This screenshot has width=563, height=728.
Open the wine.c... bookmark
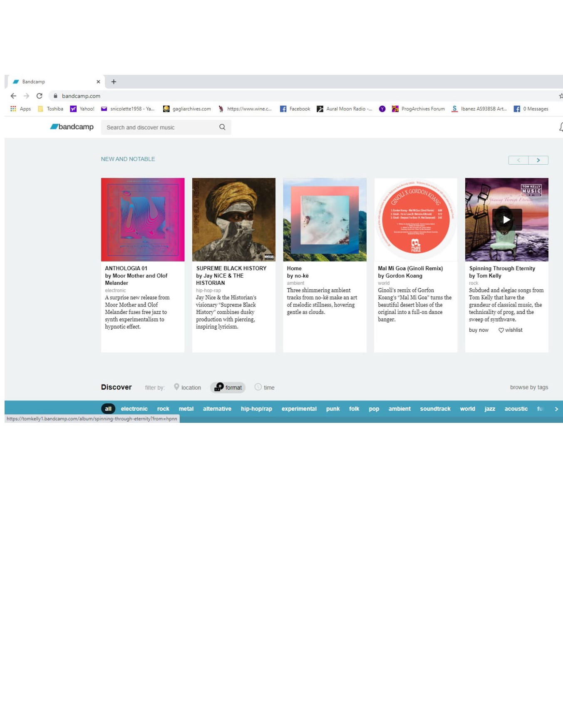click(245, 109)
